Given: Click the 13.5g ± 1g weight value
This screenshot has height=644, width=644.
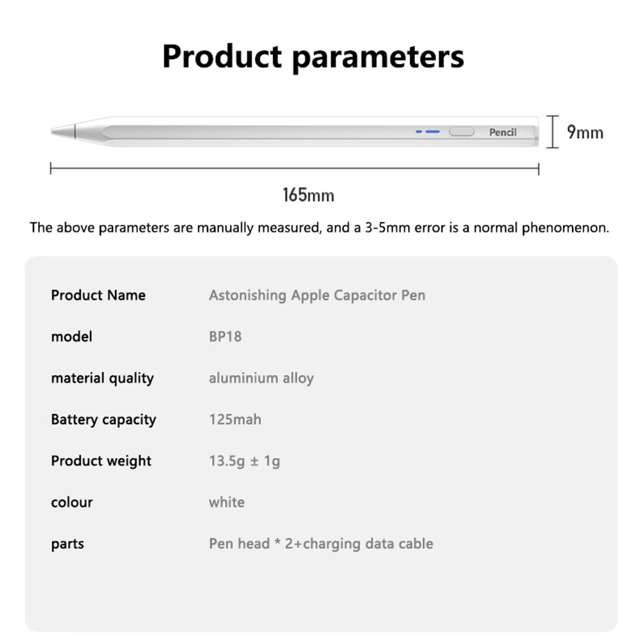Looking at the screenshot, I should (x=244, y=461).
